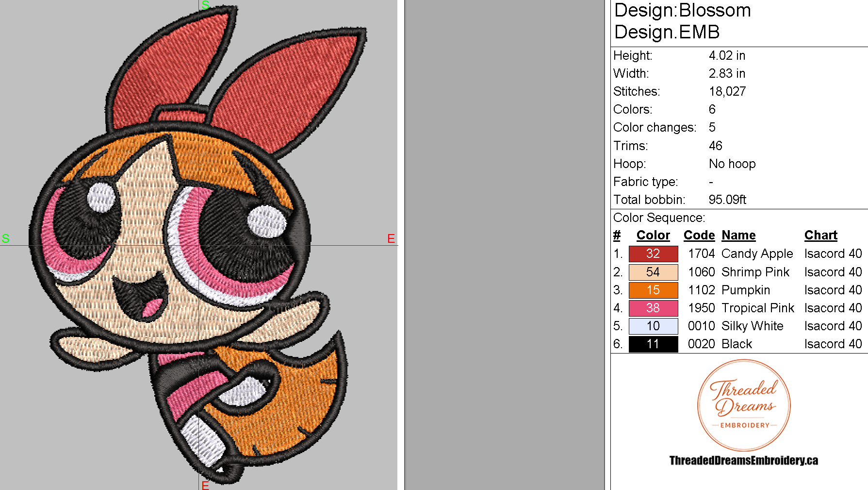868x490 pixels.
Task: Click thread code 1102
Action: 702,290
